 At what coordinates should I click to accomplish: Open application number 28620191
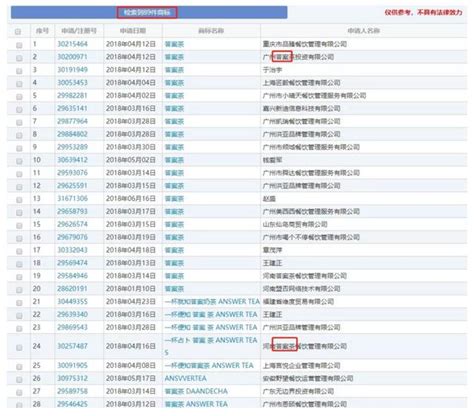[72, 289]
